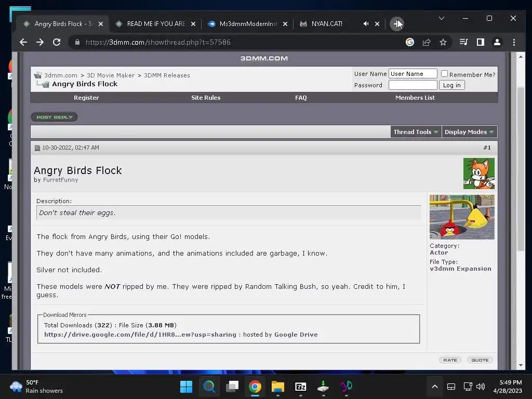
Task: Open the Members List
Action: tap(415, 98)
